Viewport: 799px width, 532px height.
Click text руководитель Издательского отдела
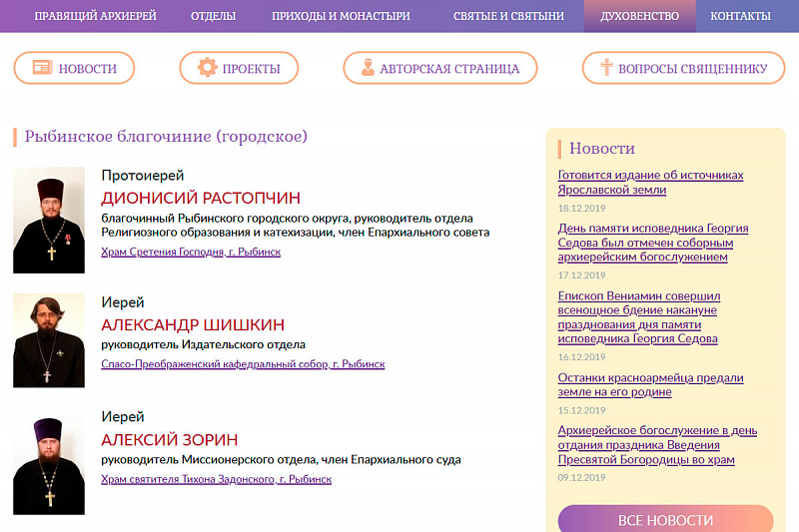point(203,344)
